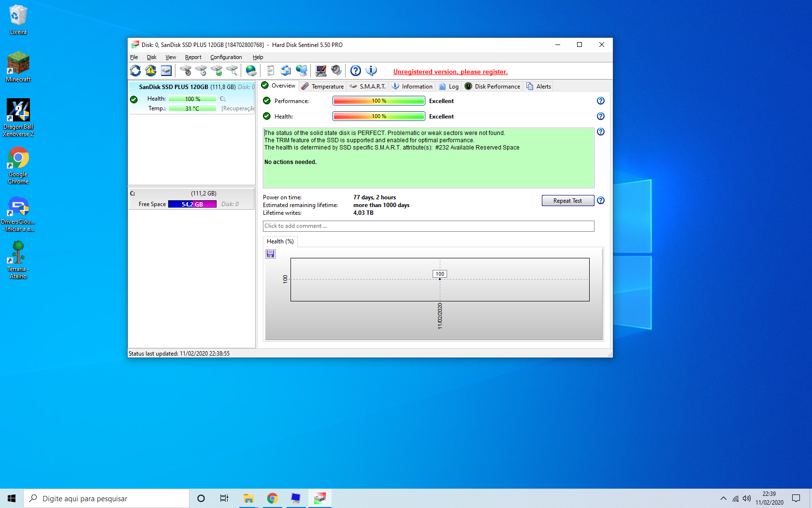Click Hard Disk Sentinel taskbar icon
The width and height of the screenshot is (812, 508).
tap(319, 498)
